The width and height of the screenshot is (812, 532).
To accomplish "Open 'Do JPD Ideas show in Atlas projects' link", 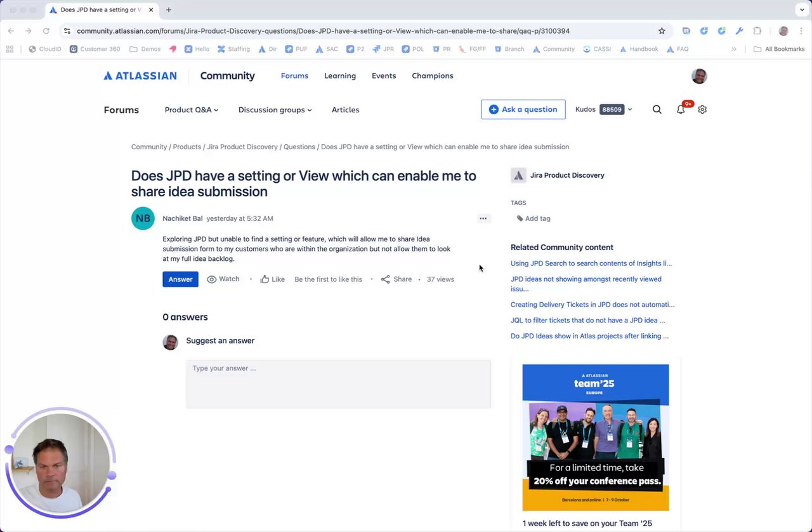I will pos(590,336).
